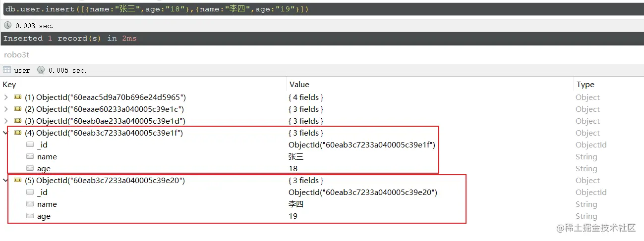Click the "user" collection name label
The image size is (644, 241).
pos(22,70)
